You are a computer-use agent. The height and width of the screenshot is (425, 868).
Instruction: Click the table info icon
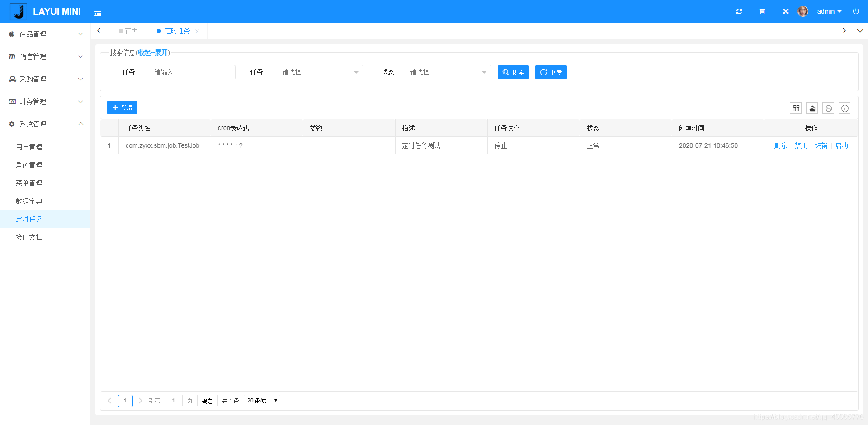click(844, 107)
